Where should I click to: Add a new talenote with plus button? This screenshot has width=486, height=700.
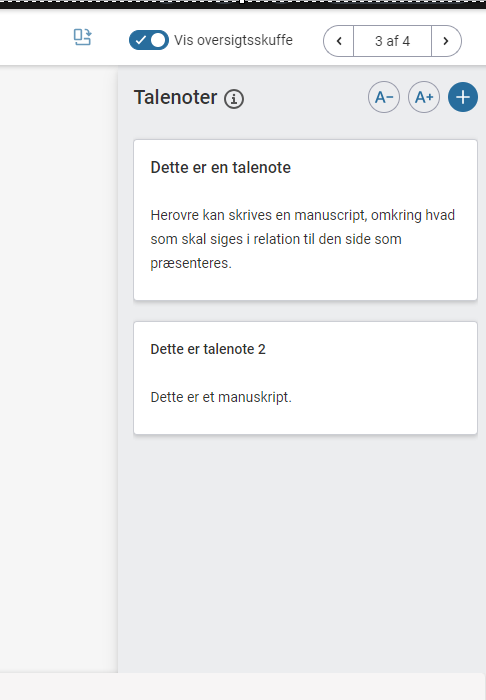point(463,97)
